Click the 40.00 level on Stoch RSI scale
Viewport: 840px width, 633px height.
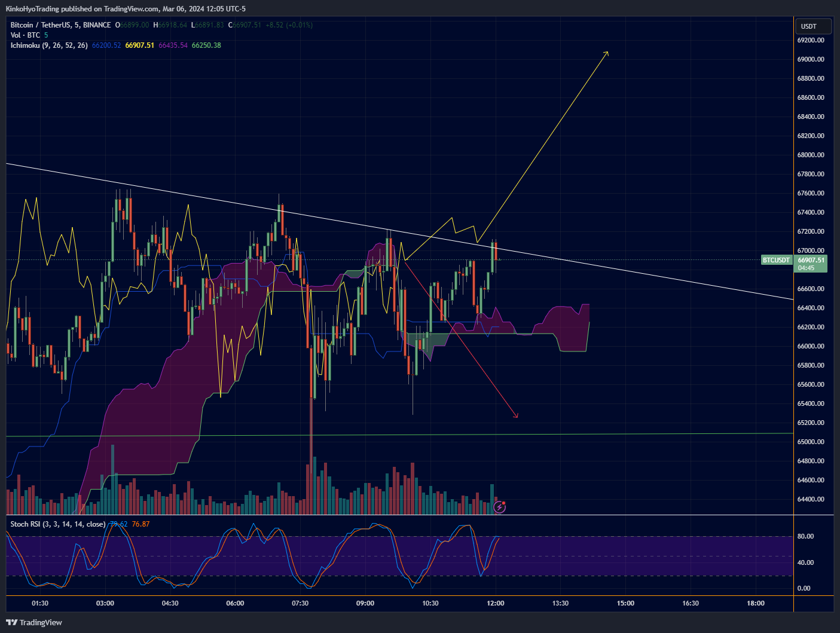click(805, 562)
